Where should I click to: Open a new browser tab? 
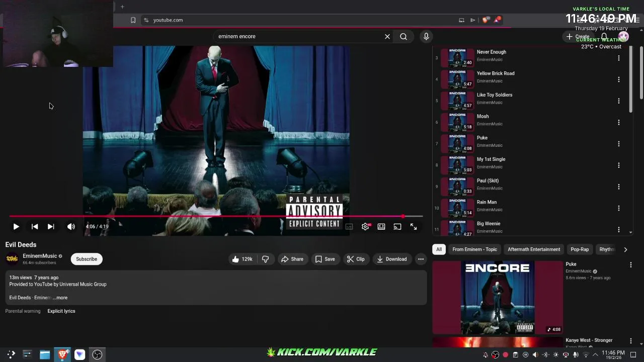122,7
